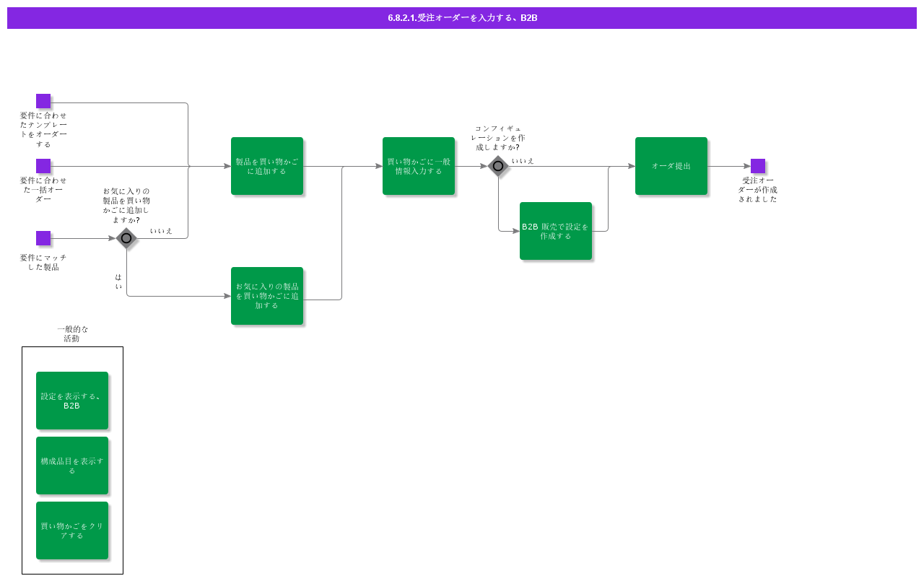Click the label '要件にマッチした製品'

pyautogui.click(x=43, y=262)
